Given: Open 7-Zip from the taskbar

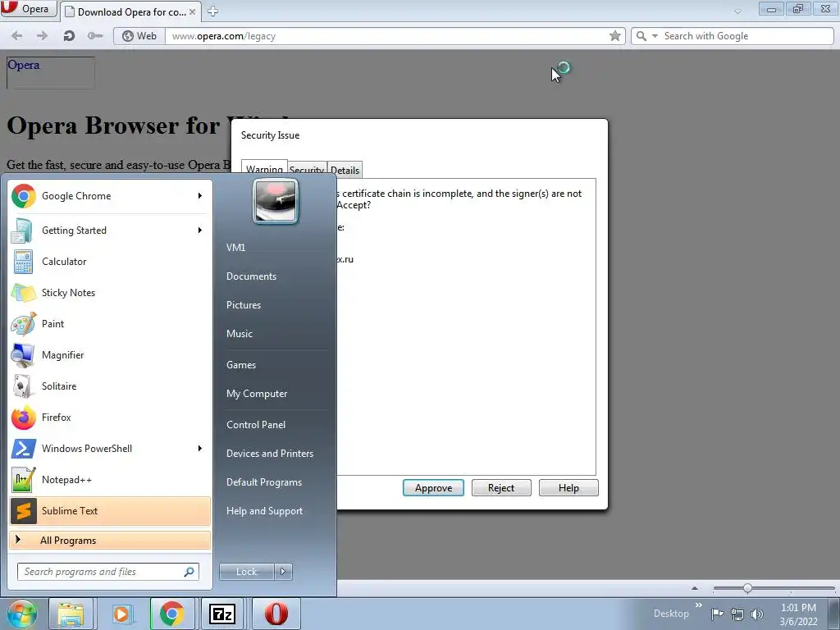Looking at the screenshot, I should tap(222, 614).
